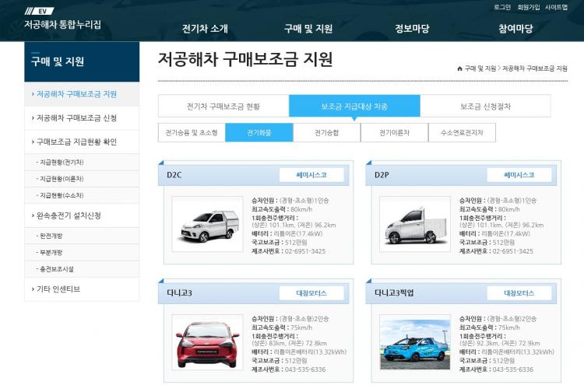The image size is (584, 392).
Task: Select 전기이륜차 sub-tab
Action: coord(394,133)
